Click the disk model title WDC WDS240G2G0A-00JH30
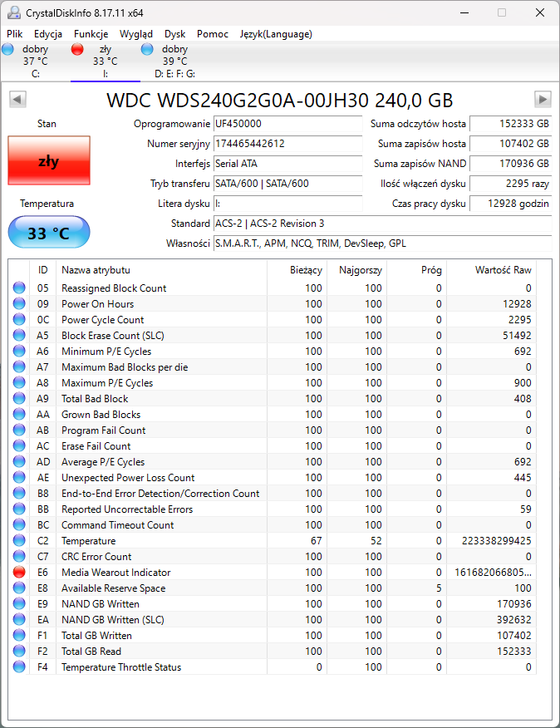 [x=279, y=101]
